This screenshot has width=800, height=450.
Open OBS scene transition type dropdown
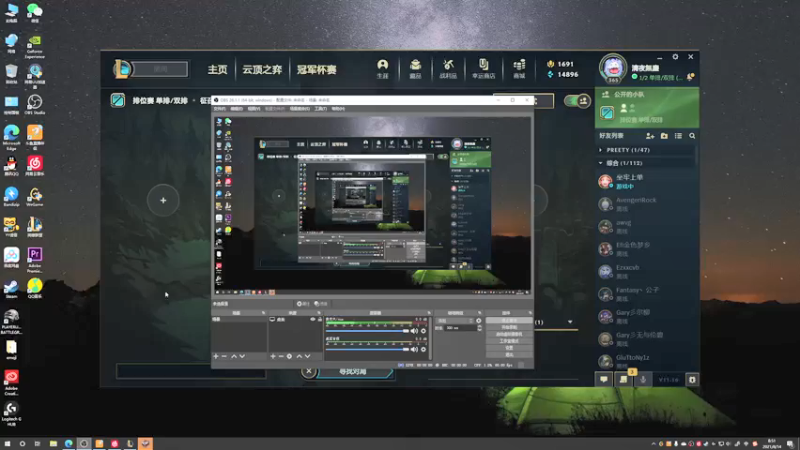point(455,321)
